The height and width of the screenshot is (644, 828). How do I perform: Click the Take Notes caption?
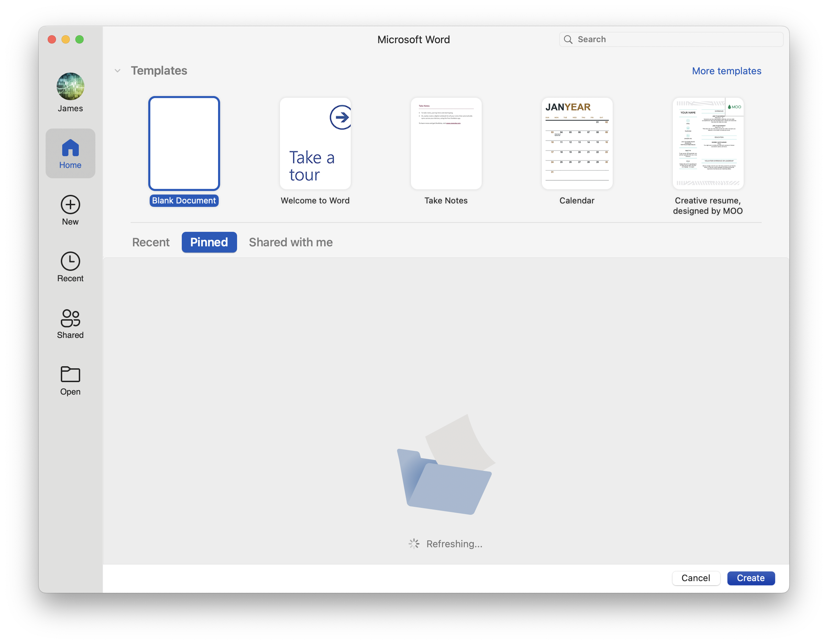click(446, 200)
